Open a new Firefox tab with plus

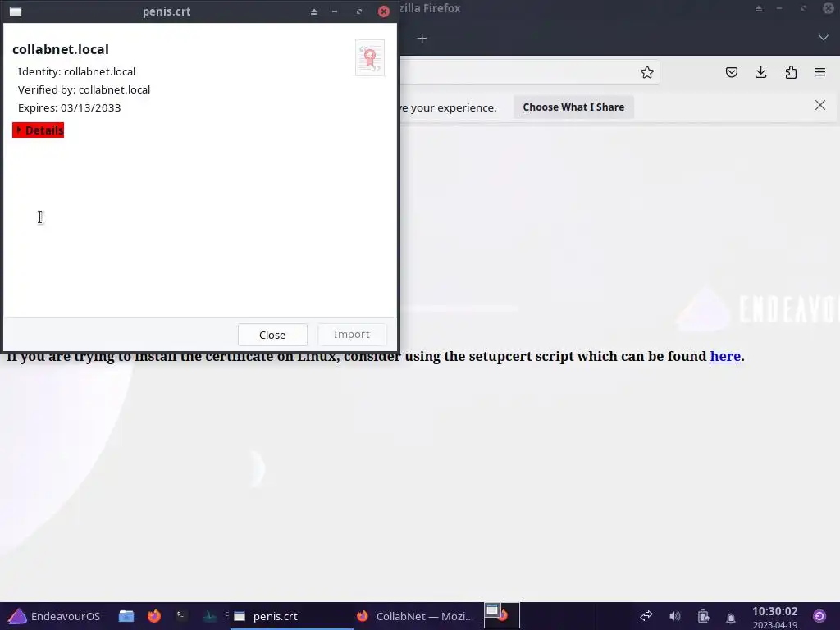422,39
